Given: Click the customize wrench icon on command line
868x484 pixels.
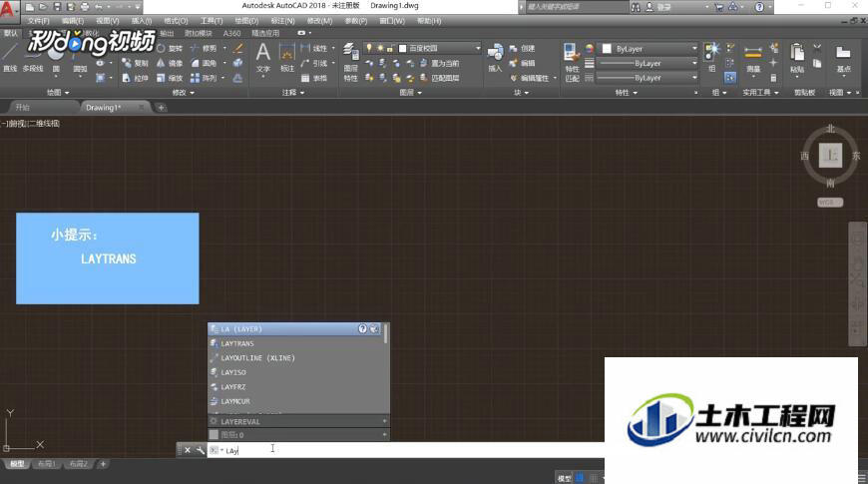Looking at the screenshot, I should point(200,450).
